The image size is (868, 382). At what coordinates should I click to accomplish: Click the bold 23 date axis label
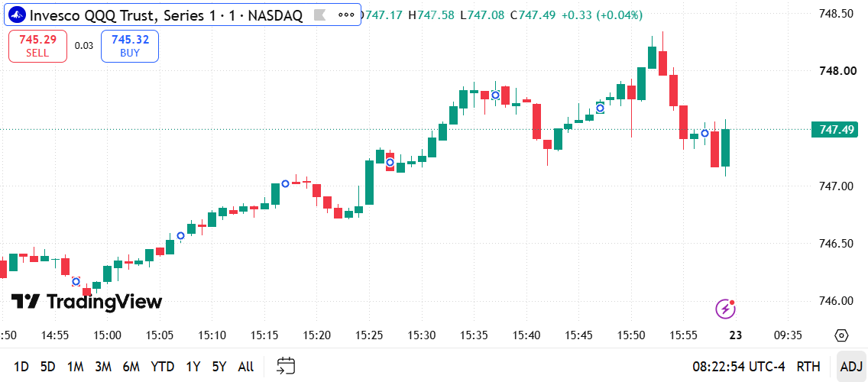(x=736, y=335)
